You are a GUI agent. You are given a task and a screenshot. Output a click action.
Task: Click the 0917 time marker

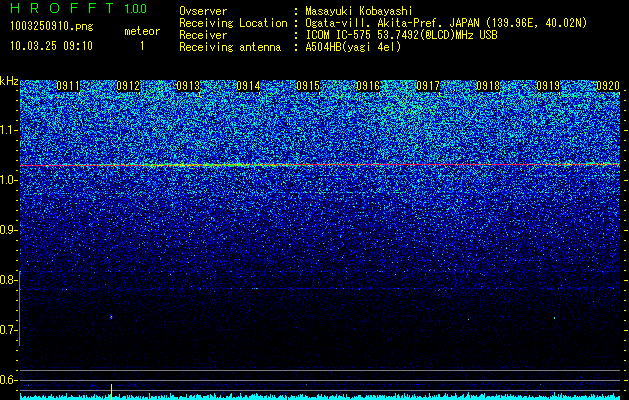point(428,86)
